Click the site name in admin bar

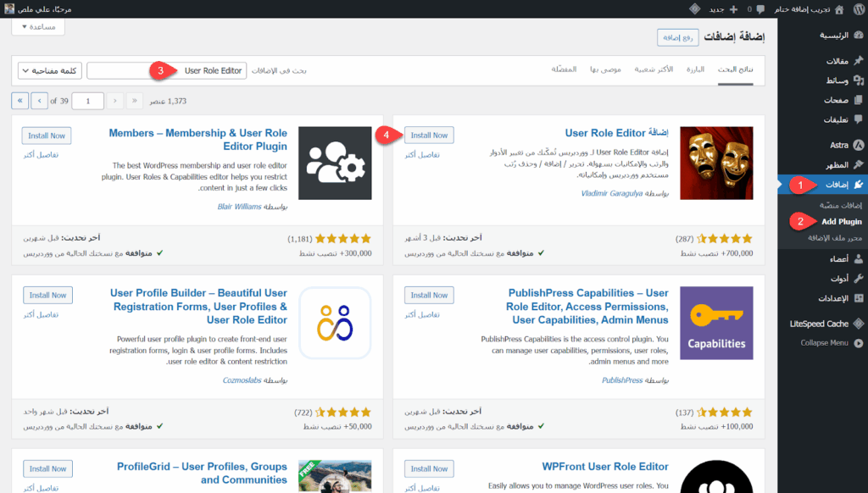[x=802, y=9]
